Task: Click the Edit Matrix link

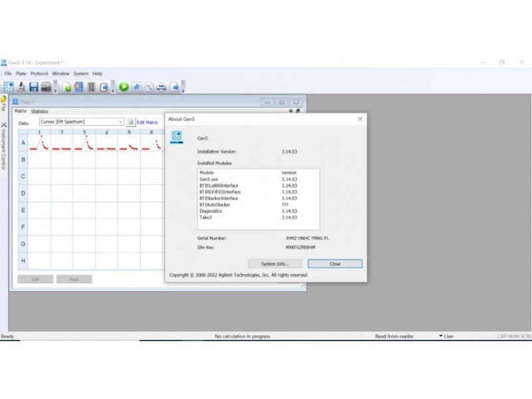Action: click(x=148, y=122)
